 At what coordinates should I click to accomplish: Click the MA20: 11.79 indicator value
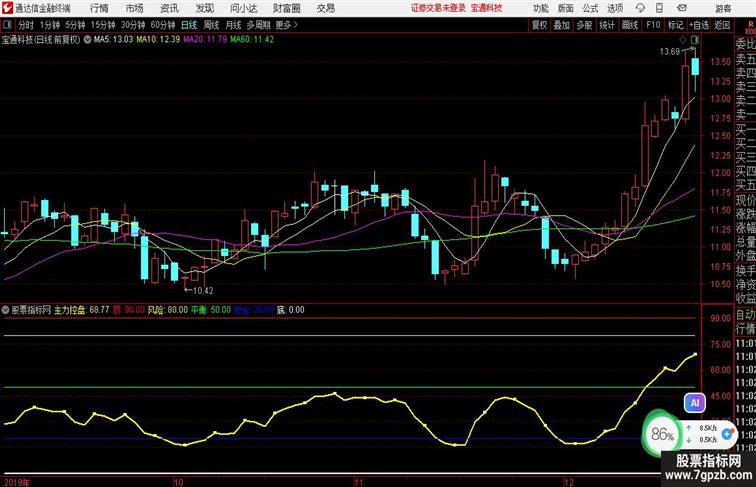click(205, 40)
